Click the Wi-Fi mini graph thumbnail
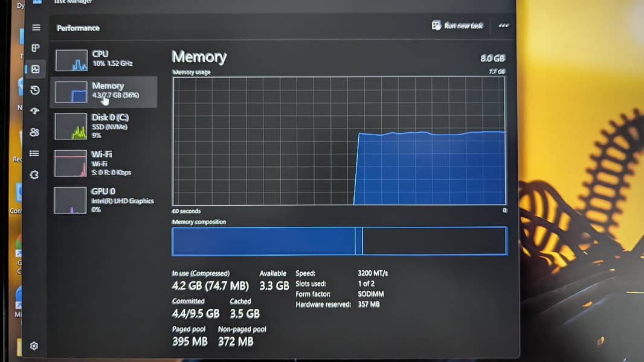 (70, 163)
